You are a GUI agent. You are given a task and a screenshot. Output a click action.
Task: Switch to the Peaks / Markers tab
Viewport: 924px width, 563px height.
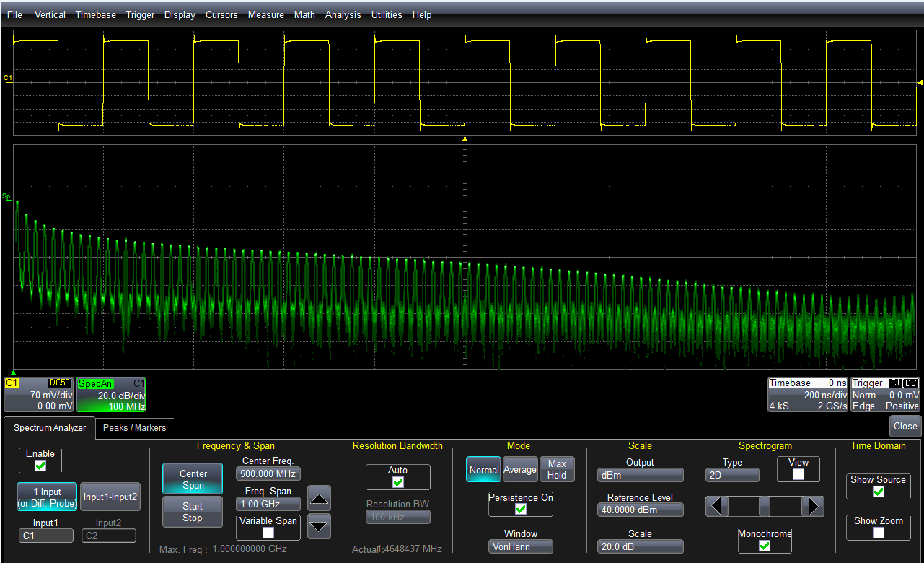[134, 428]
